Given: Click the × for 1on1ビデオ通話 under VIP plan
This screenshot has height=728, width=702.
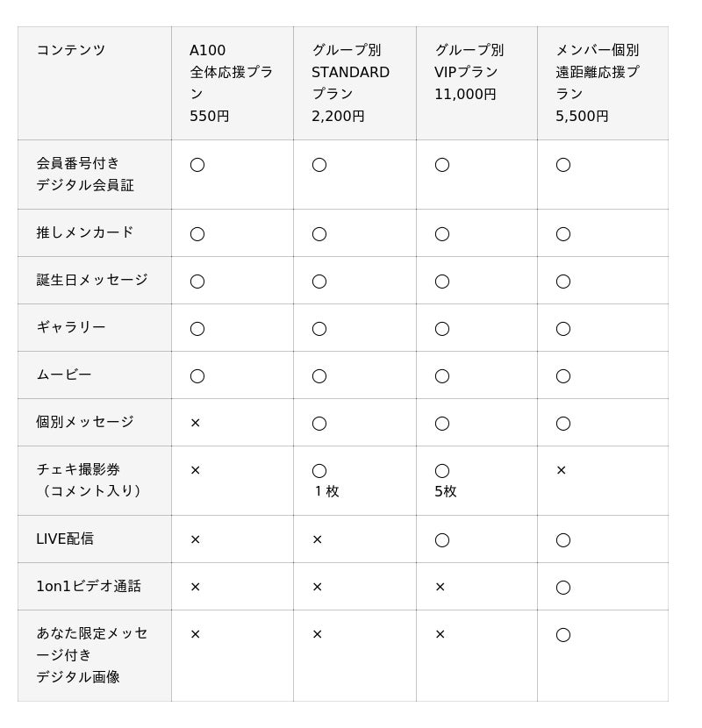Looking at the screenshot, I should click(440, 587).
